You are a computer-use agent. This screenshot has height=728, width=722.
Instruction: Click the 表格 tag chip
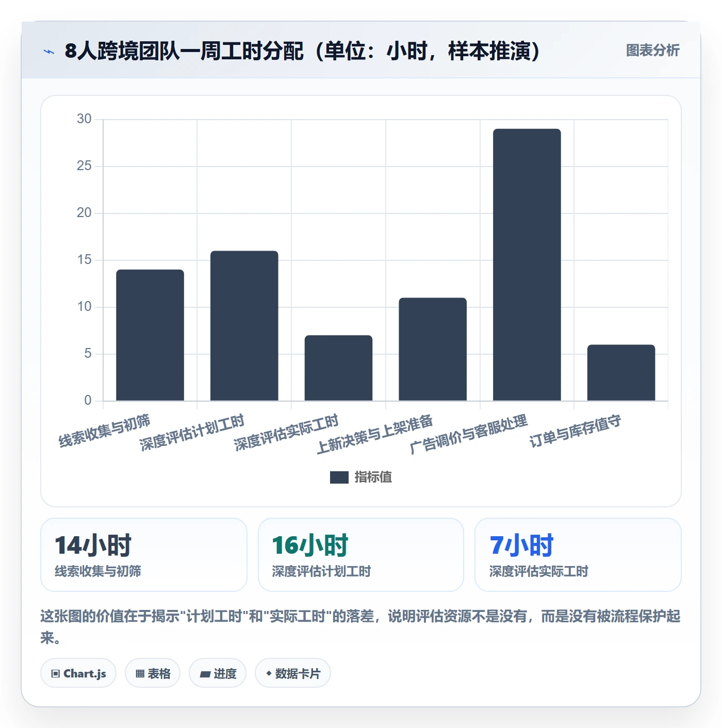pos(153,673)
